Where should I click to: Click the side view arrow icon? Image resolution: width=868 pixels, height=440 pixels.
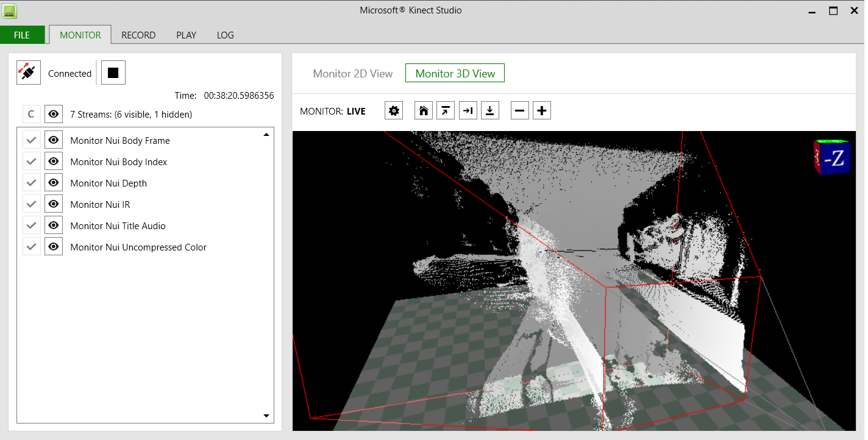468,111
